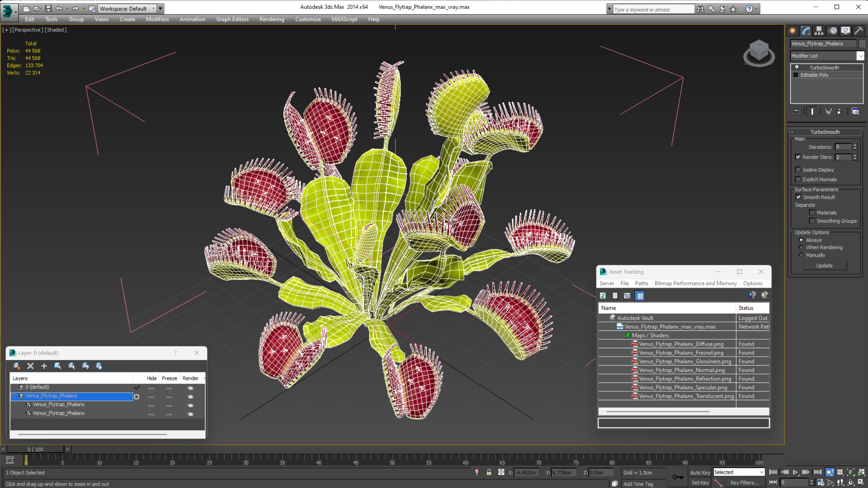Screen dimensions: 868x488
Task: Click the Delete layer X icon
Action: tap(30, 366)
